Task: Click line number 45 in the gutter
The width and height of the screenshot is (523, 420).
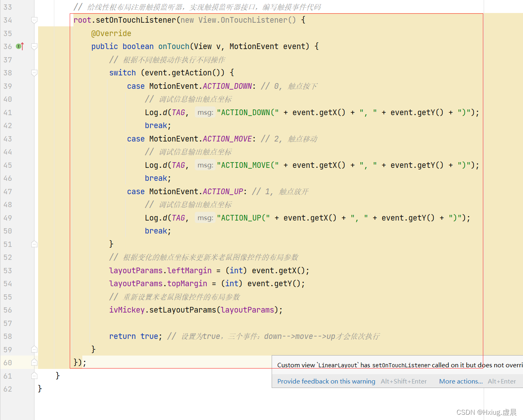Action: click(8, 165)
